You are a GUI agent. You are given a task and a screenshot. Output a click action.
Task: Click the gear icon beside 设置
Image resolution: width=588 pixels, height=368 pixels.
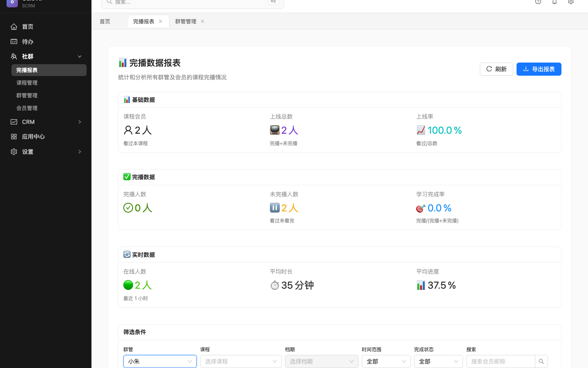tap(14, 152)
